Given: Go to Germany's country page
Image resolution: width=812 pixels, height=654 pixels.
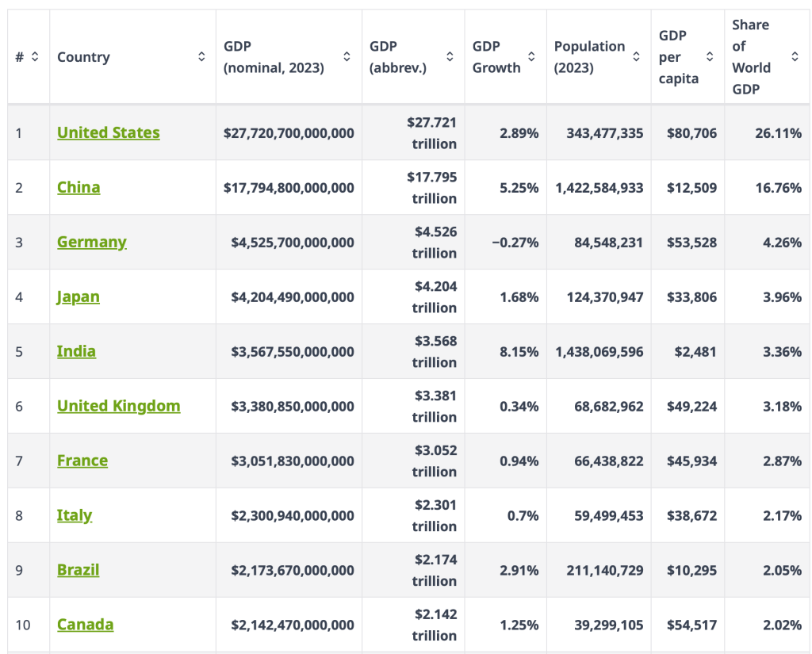Looking at the screenshot, I should click(92, 242).
